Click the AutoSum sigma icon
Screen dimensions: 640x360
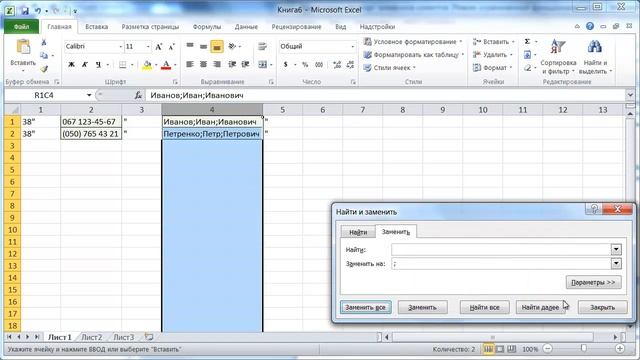(527, 42)
